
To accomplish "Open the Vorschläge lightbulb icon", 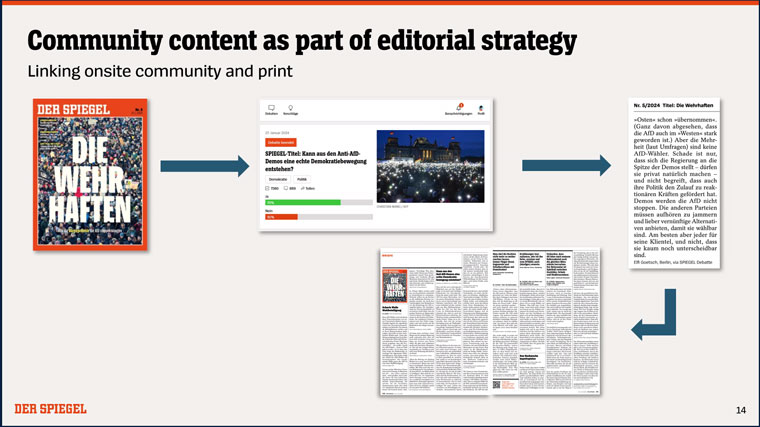I will [290, 108].
